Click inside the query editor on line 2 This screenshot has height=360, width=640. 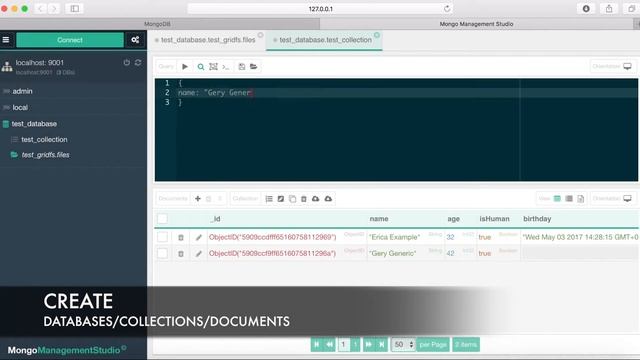coord(407,93)
